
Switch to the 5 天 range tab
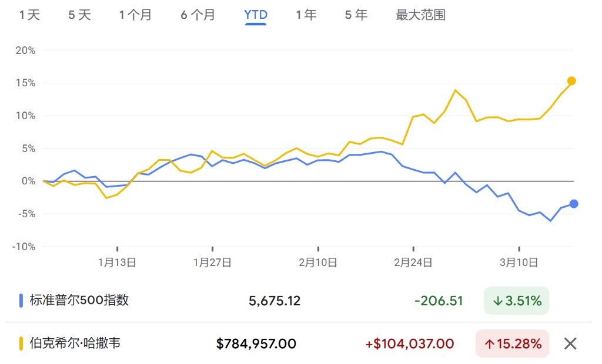[79, 15]
